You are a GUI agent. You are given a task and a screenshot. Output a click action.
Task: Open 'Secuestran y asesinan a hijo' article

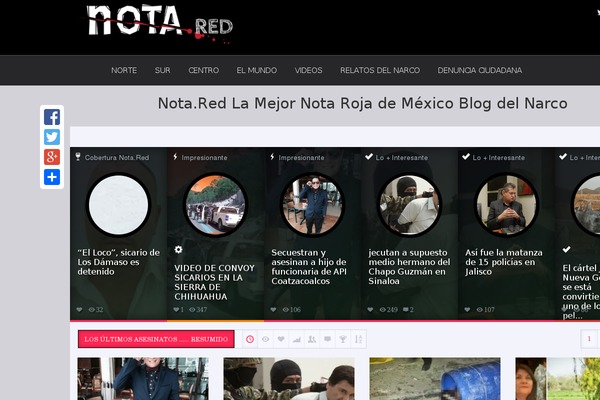(309, 267)
